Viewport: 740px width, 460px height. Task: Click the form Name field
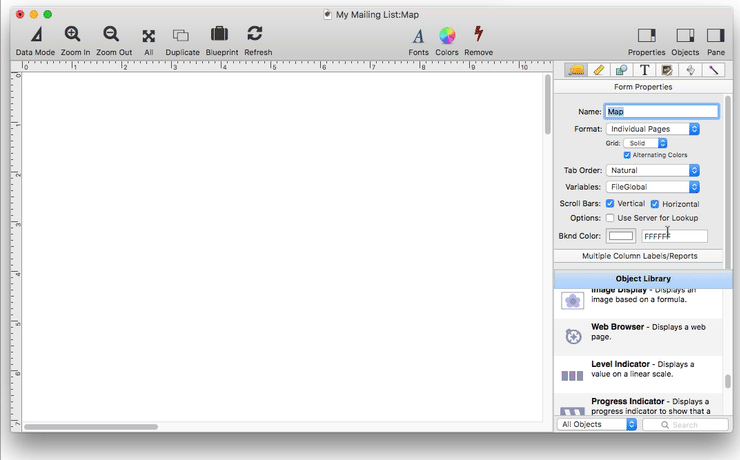(661, 111)
